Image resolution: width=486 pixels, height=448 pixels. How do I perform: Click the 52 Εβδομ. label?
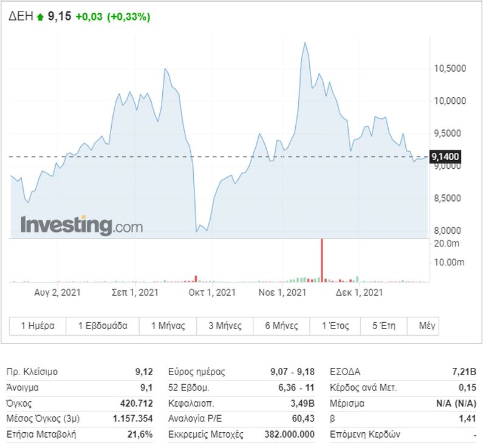click(189, 387)
